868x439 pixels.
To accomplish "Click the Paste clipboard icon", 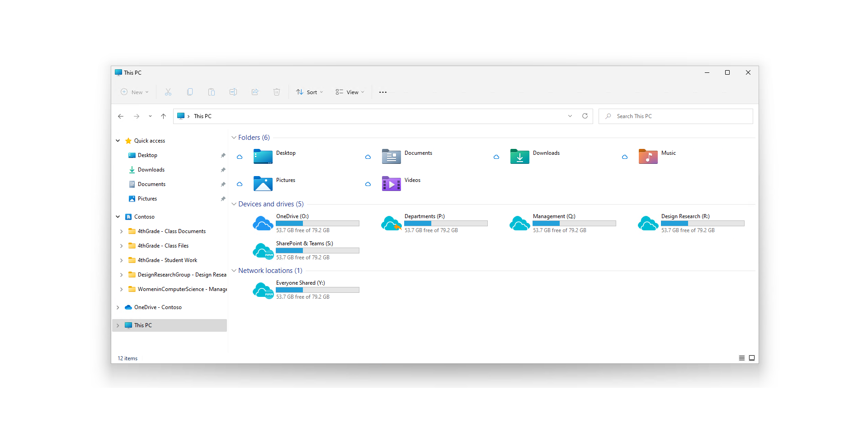I will pos(212,92).
